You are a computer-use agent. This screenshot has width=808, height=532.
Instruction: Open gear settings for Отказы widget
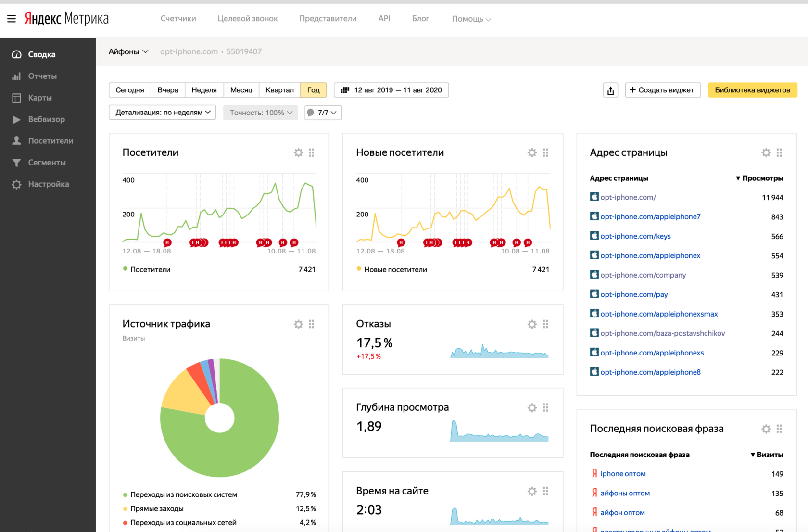[532, 324]
